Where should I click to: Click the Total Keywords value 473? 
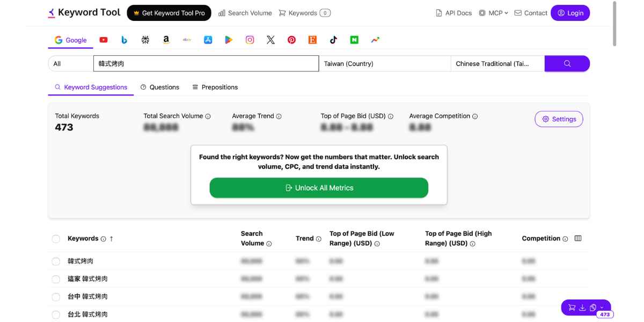(64, 127)
